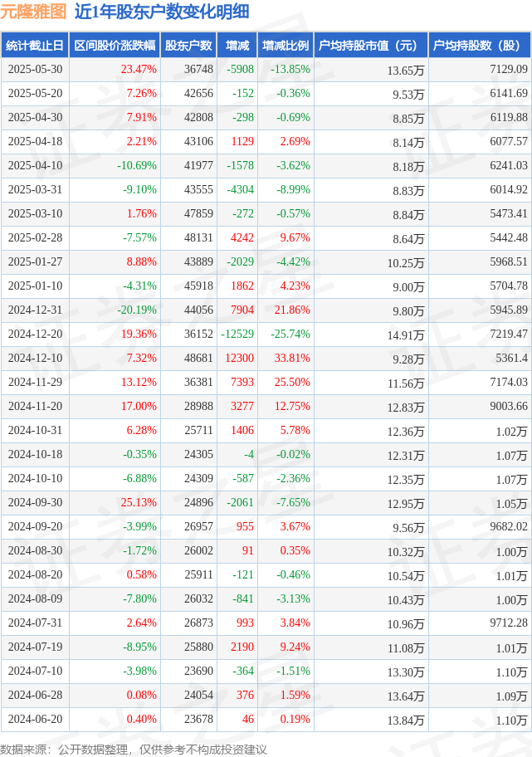Select the date cell 2024-07-19
Screen dimensions: 532x757
pos(35,647)
